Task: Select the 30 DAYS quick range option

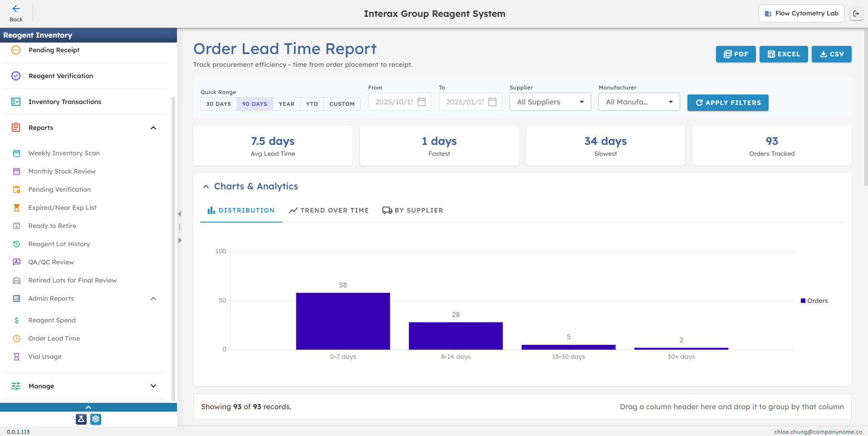Action: [x=218, y=104]
